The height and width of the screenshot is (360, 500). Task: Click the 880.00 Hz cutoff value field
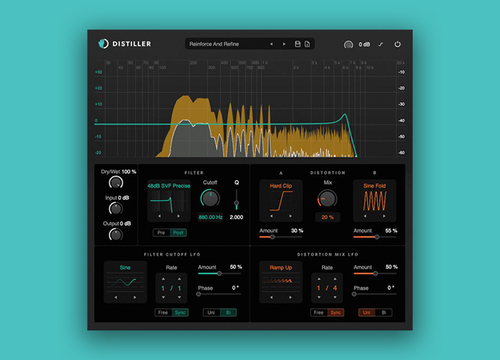click(x=210, y=217)
